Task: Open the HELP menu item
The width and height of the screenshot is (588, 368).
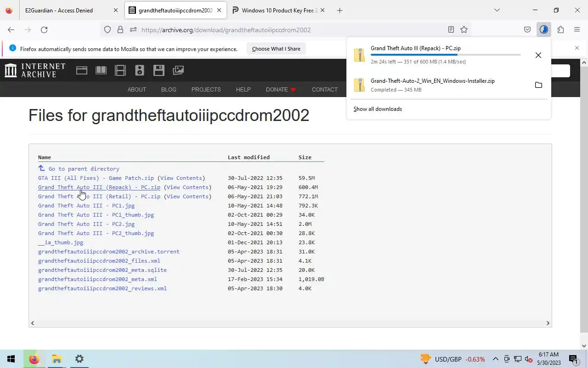Action: pyautogui.click(x=243, y=90)
